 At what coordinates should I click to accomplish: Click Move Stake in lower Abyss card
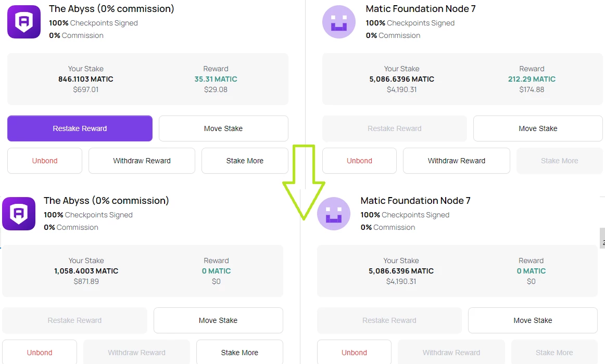[x=218, y=320]
